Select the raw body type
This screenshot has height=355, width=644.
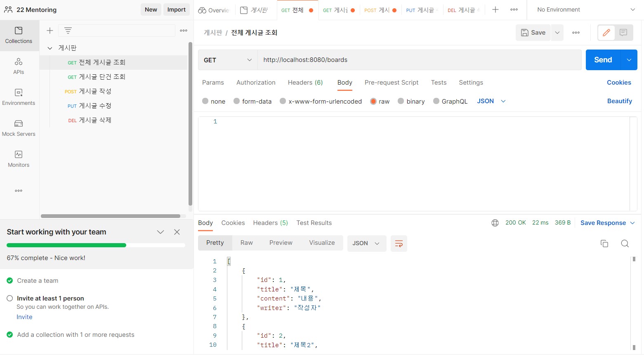(373, 101)
